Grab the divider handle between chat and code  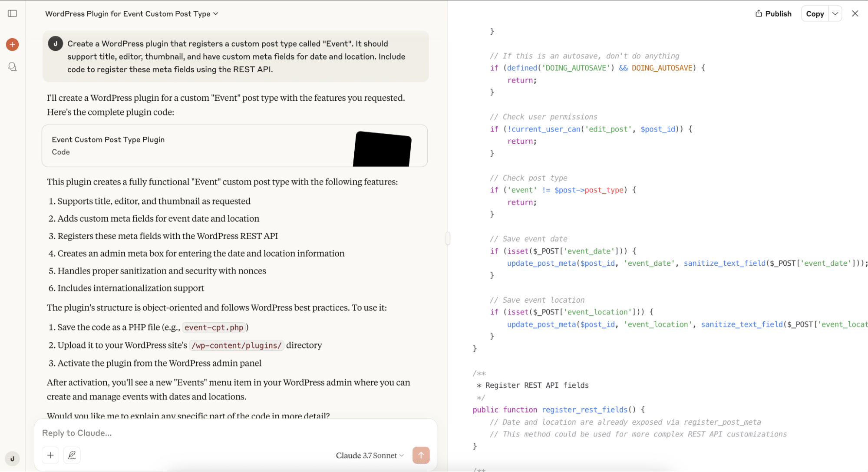448,238
